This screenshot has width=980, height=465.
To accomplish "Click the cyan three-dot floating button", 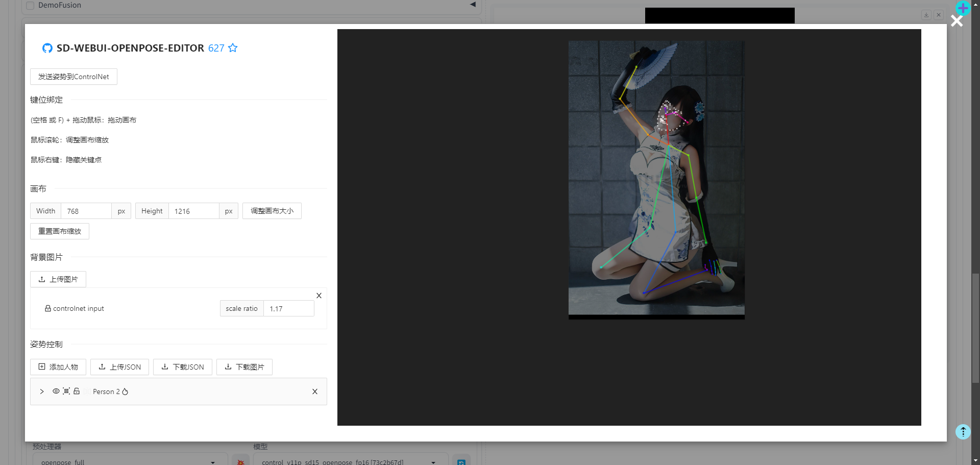I will point(963,432).
